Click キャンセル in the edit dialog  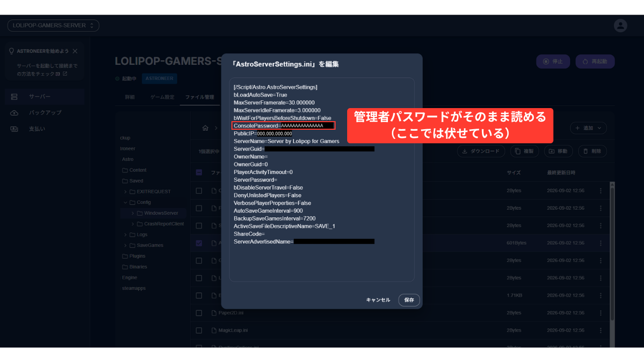[x=378, y=300]
